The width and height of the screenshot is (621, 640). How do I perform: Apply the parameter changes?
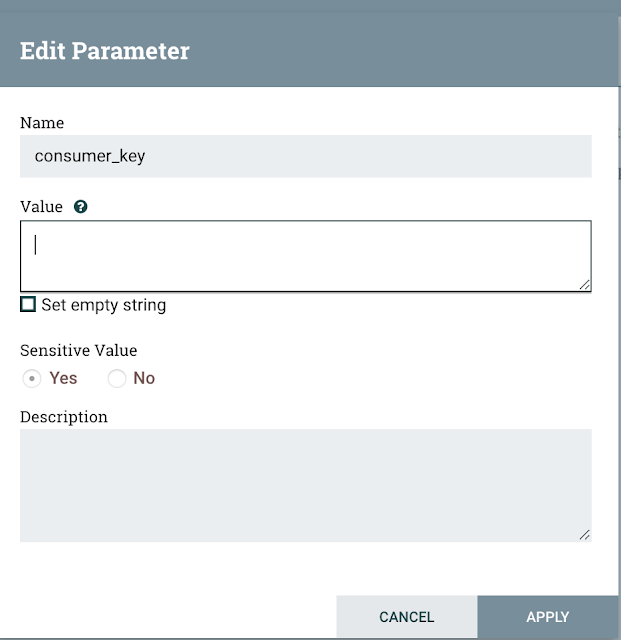[548, 617]
